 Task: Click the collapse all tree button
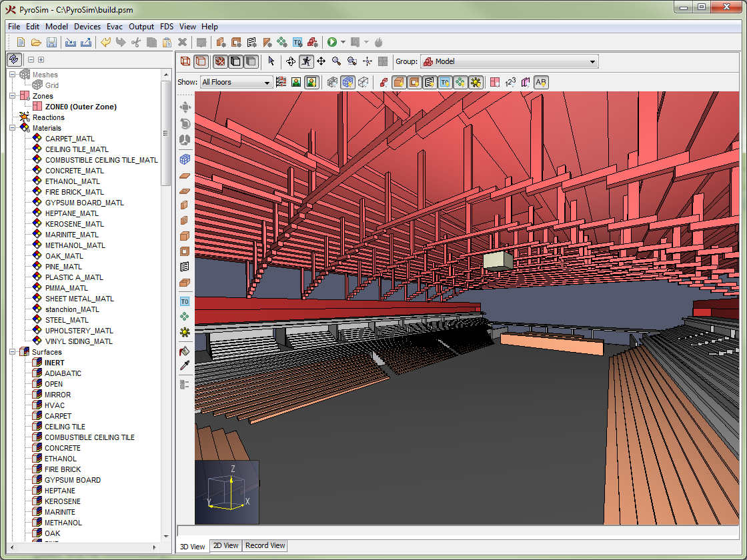31,59
